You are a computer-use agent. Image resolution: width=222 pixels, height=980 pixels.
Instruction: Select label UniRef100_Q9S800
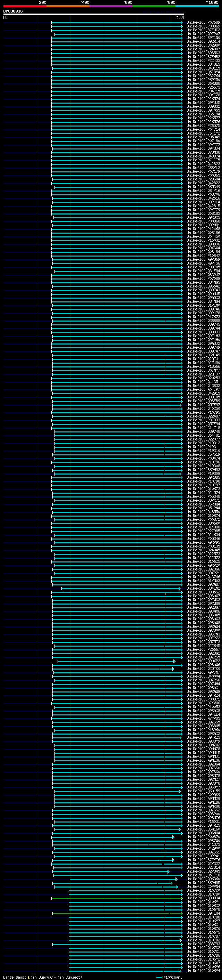tap(203, 630)
